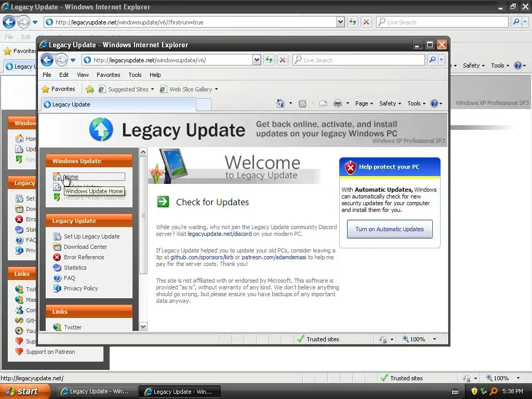Open legacyupdate.net/discord link

click(x=220, y=234)
